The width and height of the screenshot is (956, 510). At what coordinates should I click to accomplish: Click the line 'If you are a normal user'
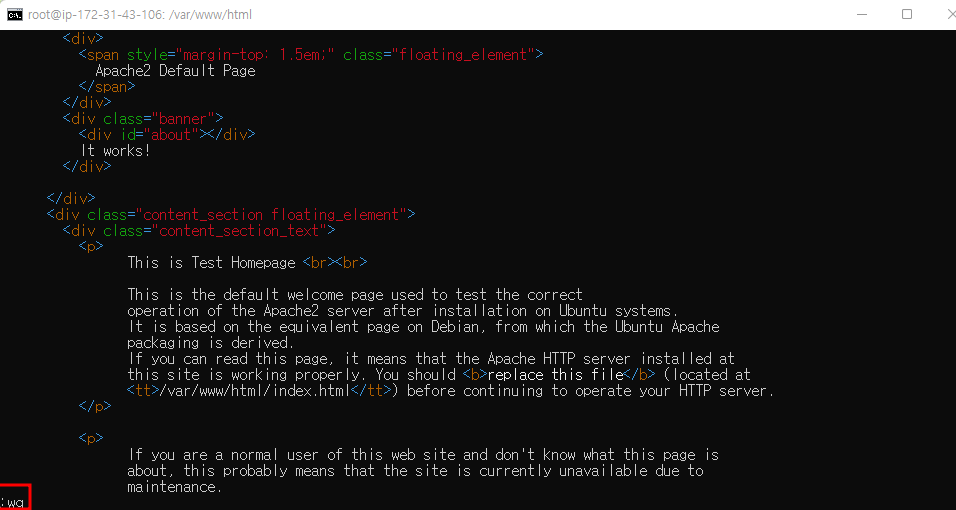click(423, 454)
